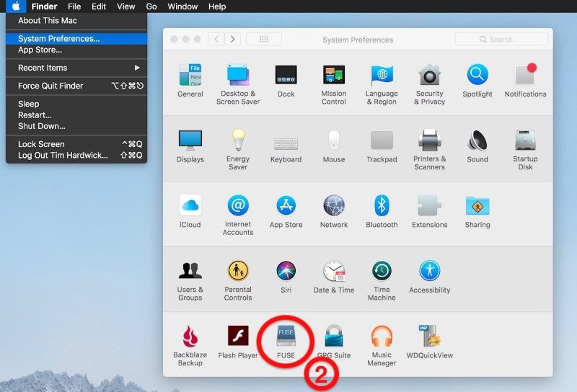Open Security & Privacy settings
The width and height of the screenshot is (577, 392).
point(429,76)
